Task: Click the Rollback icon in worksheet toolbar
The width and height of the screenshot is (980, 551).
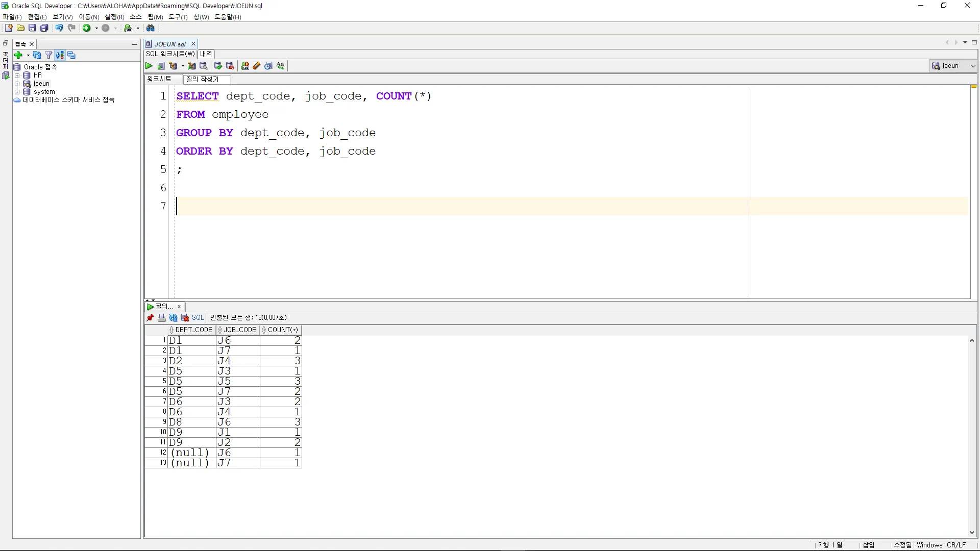Action: (x=230, y=66)
